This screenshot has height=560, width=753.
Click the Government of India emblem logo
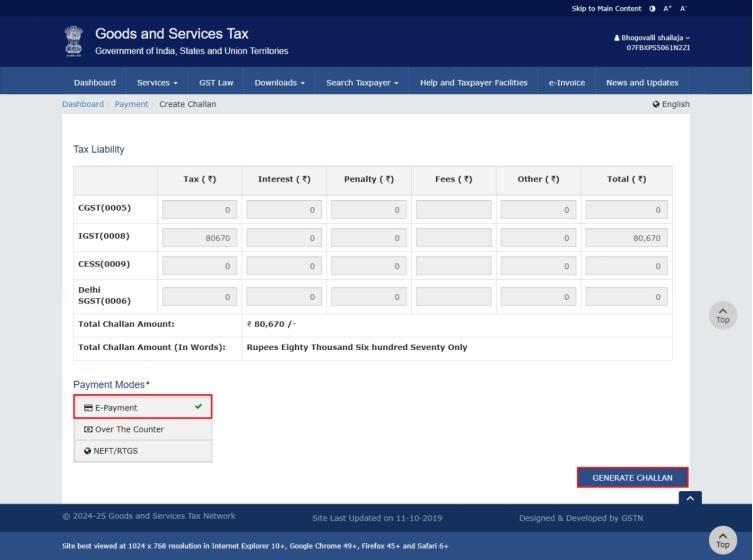pos(73,41)
